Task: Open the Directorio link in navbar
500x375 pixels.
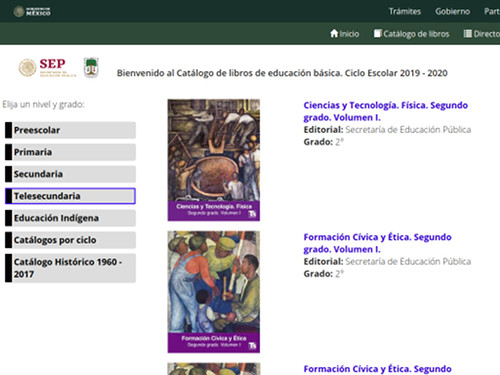Action: tap(482, 34)
